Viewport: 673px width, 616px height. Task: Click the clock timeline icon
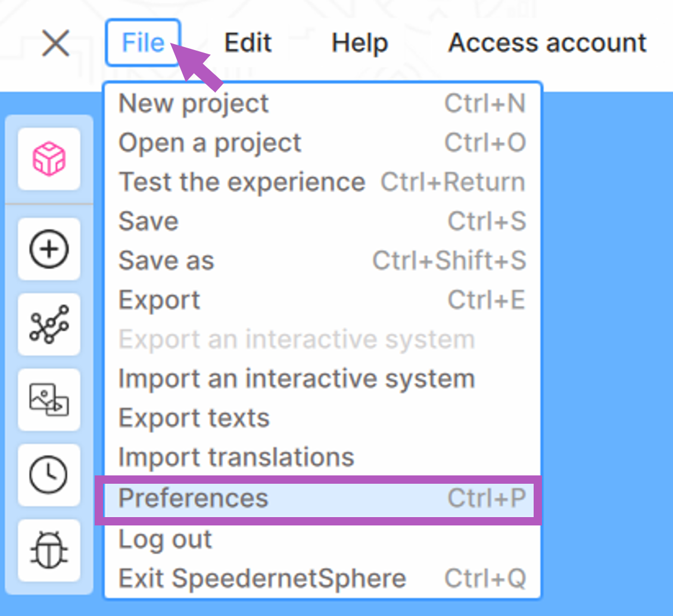pyautogui.click(x=49, y=475)
